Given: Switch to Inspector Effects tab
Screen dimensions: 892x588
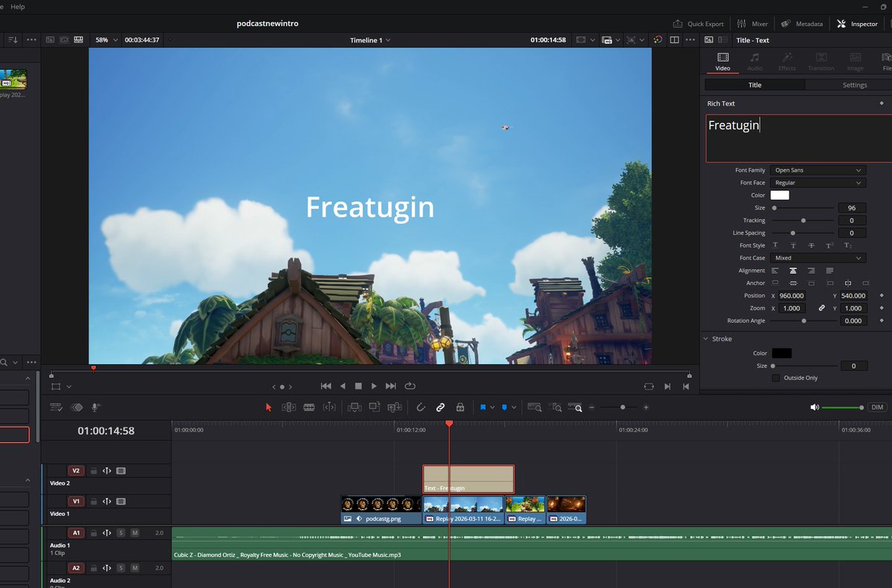Looking at the screenshot, I should click(x=787, y=62).
